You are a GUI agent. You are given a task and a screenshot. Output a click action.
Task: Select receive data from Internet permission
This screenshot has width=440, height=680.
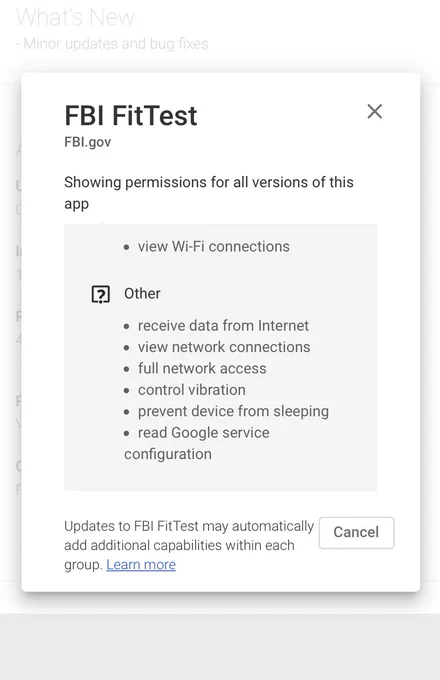[223, 326]
